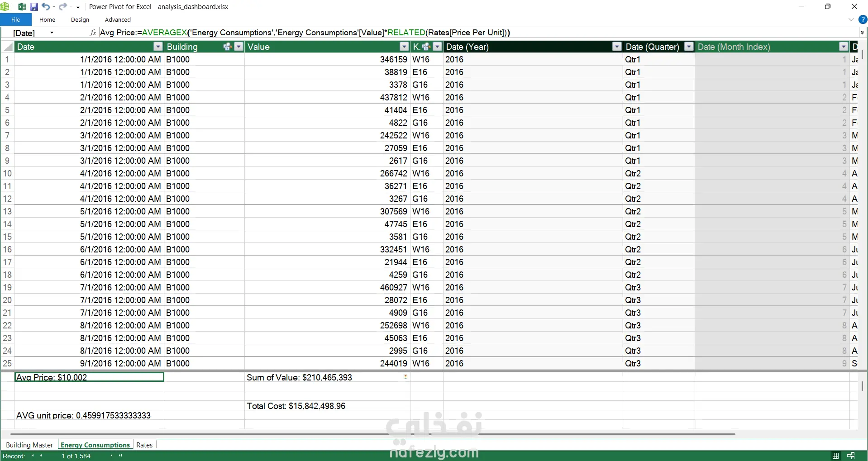Undo the last action
This screenshot has width=868, height=461.
pyautogui.click(x=46, y=6)
